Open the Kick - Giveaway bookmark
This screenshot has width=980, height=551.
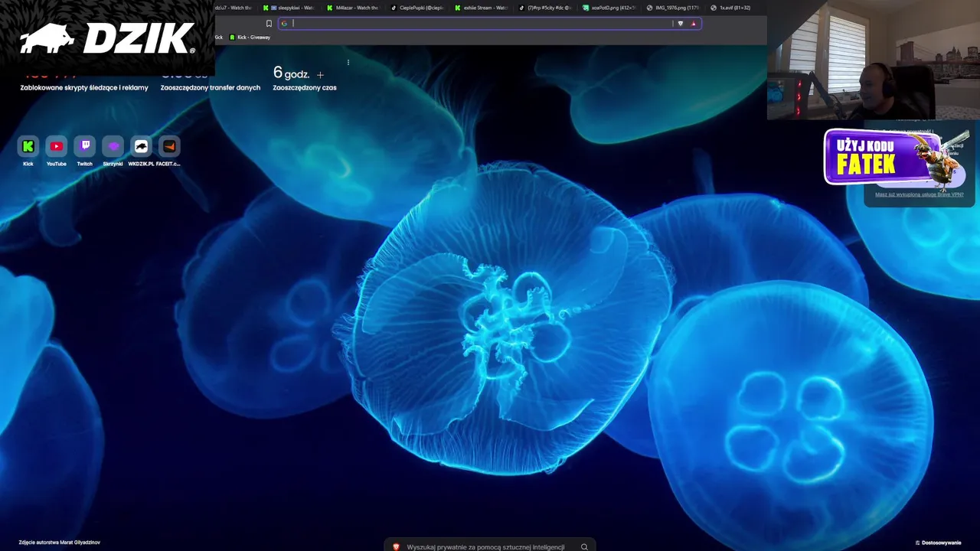(x=250, y=37)
